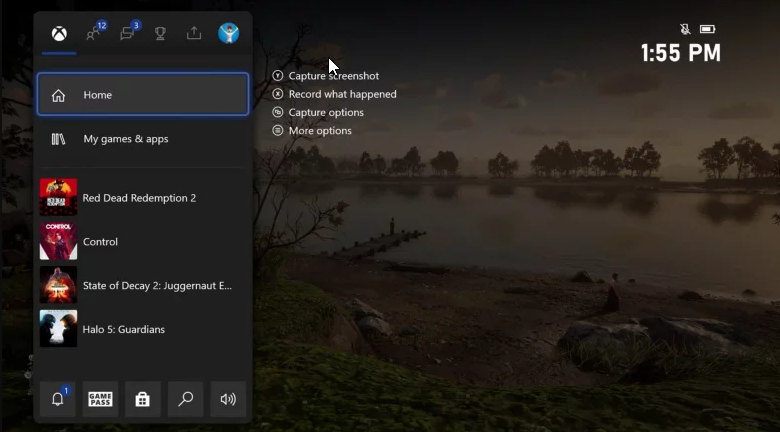Launch State of Decay 2: Juggernaut Edition
780x432 pixels.
point(143,286)
